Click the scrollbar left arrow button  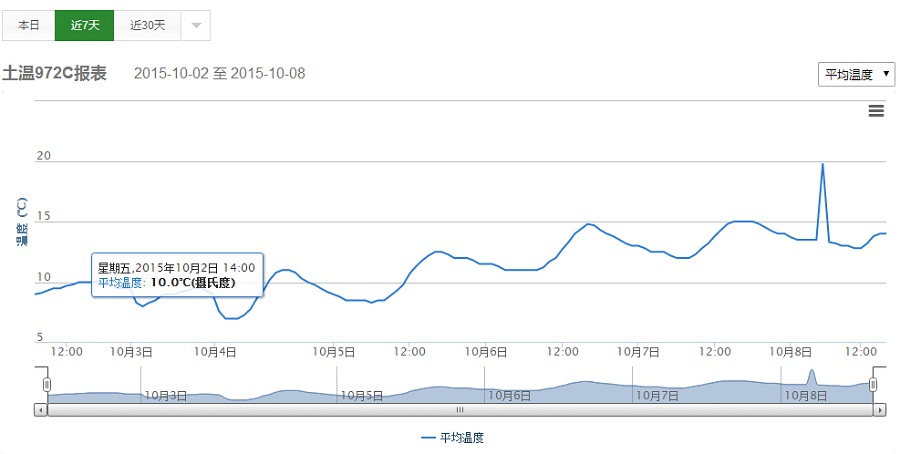click(x=41, y=410)
